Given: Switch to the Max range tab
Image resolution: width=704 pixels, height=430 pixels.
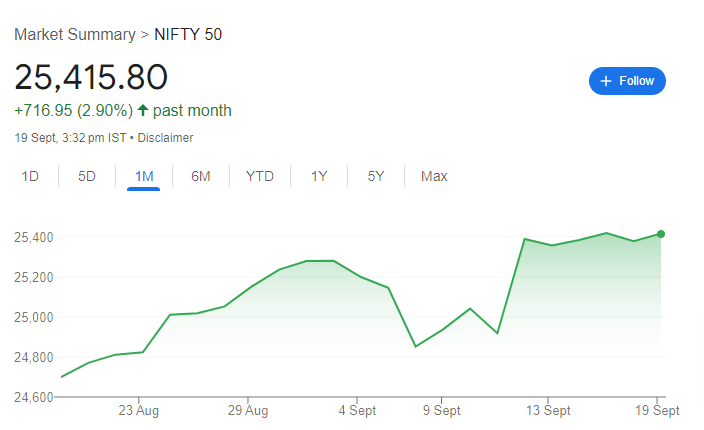Looking at the screenshot, I should click(x=434, y=177).
